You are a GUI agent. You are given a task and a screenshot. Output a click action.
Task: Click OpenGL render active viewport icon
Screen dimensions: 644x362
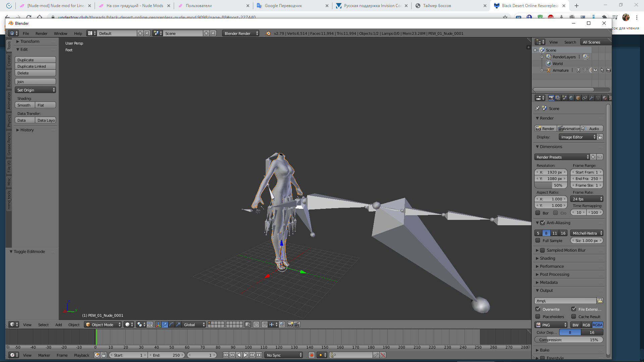click(x=290, y=324)
